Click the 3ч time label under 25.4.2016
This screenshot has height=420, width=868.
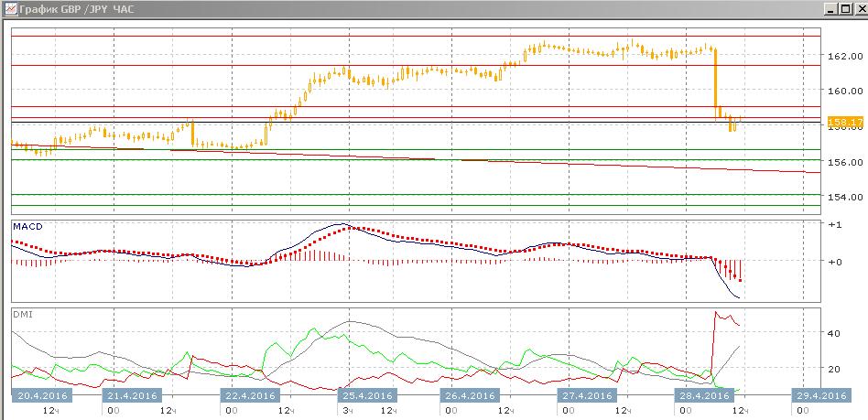tap(348, 411)
